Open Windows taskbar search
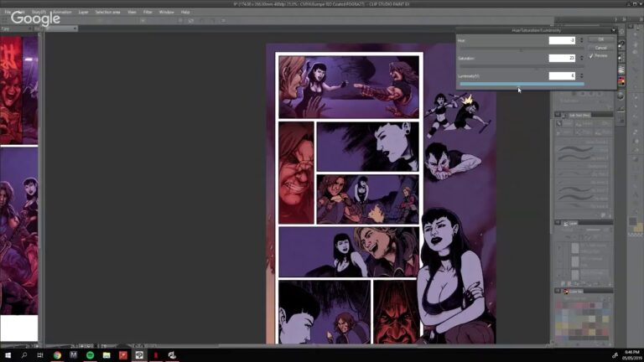644x362 pixels. (23, 355)
